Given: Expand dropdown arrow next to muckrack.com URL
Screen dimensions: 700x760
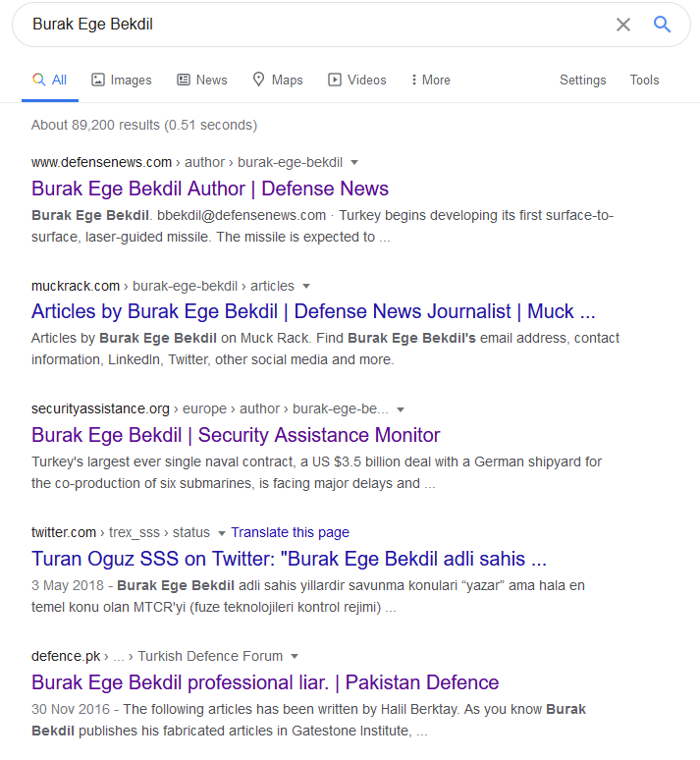Looking at the screenshot, I should (x=306, y=287).
